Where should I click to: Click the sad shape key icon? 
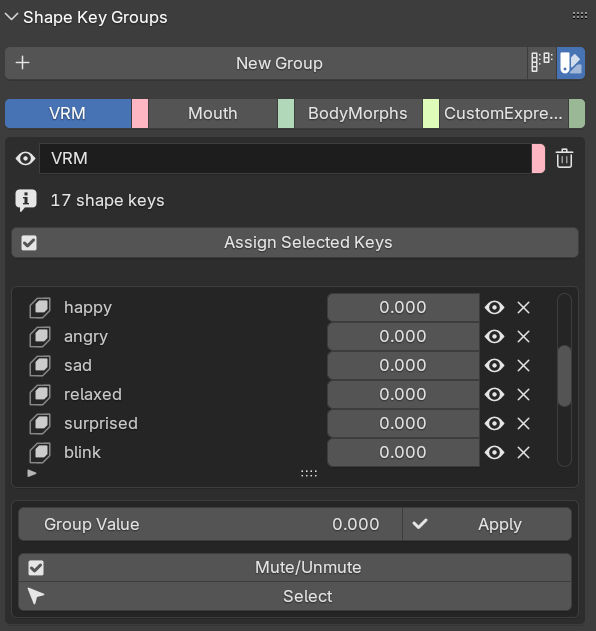pyautogui.click(x=40, y=366)
